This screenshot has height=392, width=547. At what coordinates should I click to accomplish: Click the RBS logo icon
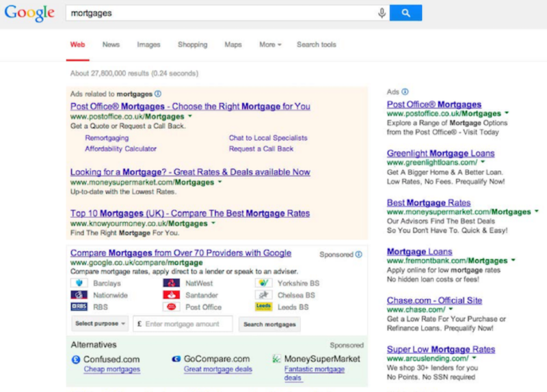79,307
